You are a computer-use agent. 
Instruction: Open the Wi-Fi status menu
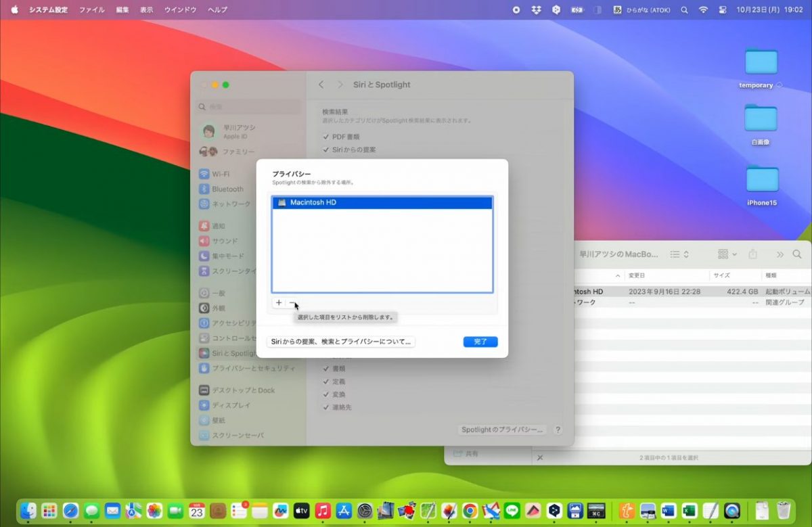point(703,10)
